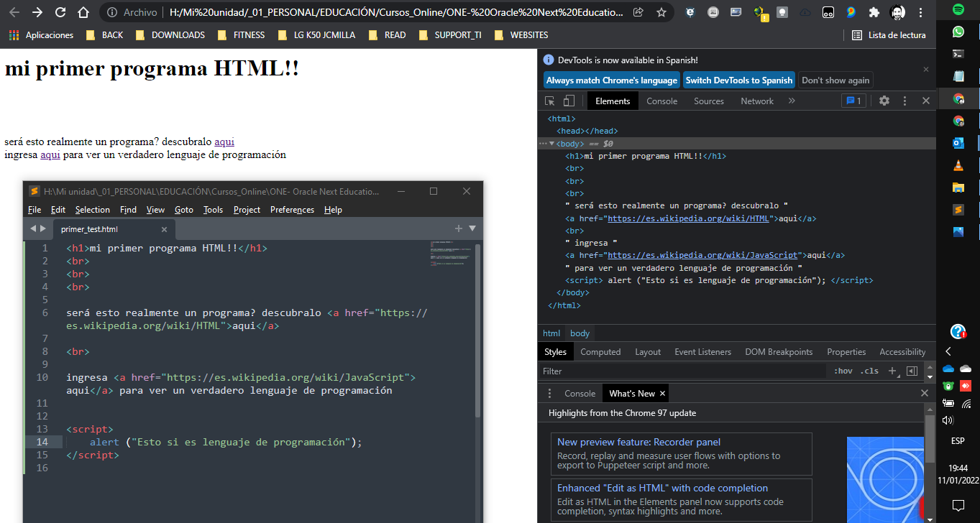
Task: Toggle device toolbar icon in DevTools
Action: click(569, 101)
